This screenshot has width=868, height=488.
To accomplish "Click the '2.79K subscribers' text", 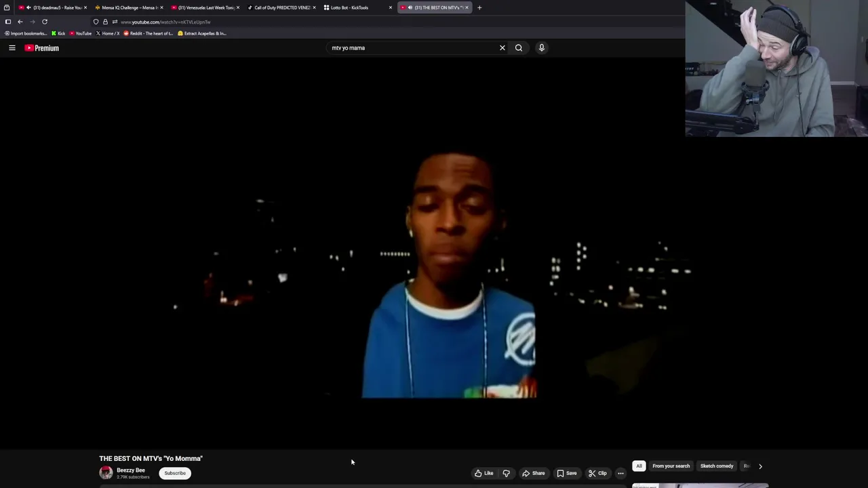I will coord(133,477).
